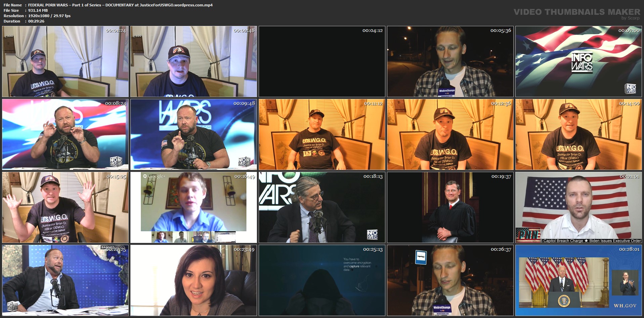Select the thumbnail at 00:26:37
This screenshot has width=644, height=318.
[450, 280]
